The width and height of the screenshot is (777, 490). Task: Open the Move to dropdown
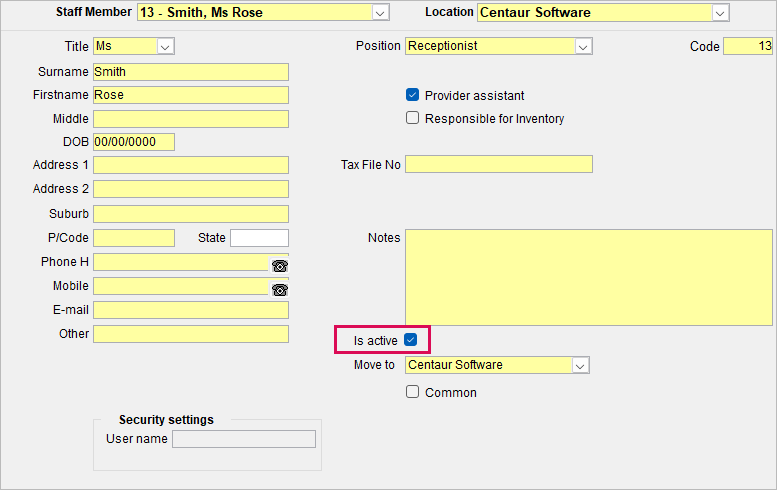[580, 366]
